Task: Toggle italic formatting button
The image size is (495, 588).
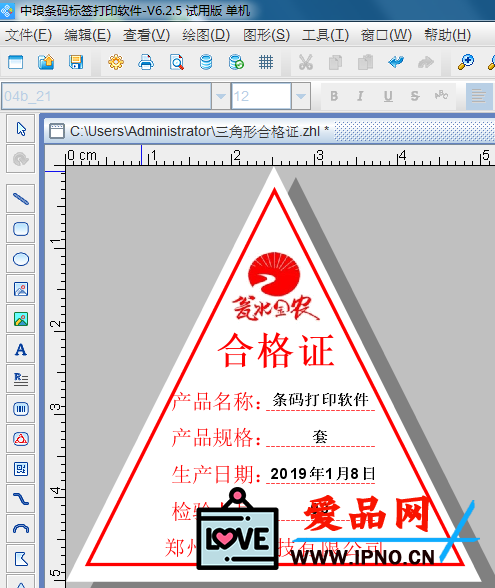Action: (360, 96)
